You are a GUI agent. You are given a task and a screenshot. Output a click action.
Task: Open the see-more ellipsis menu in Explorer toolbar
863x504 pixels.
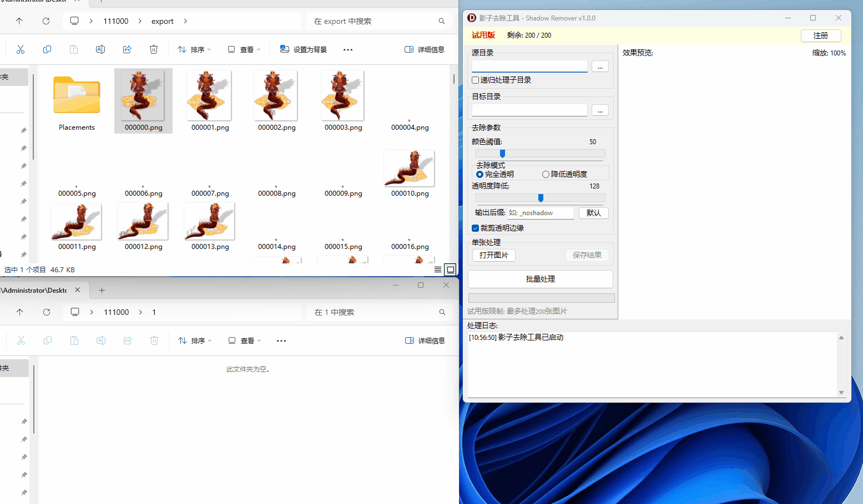point(348,49)
